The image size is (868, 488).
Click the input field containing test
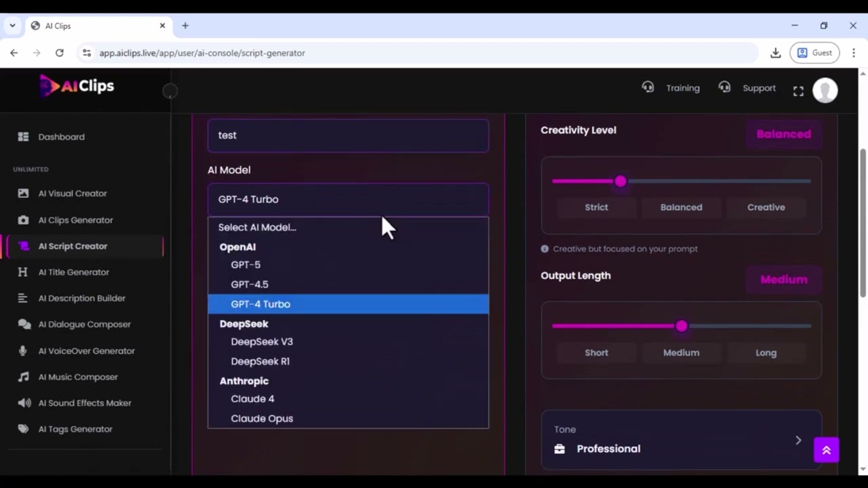pyautogui.click(x=348, y=136)
